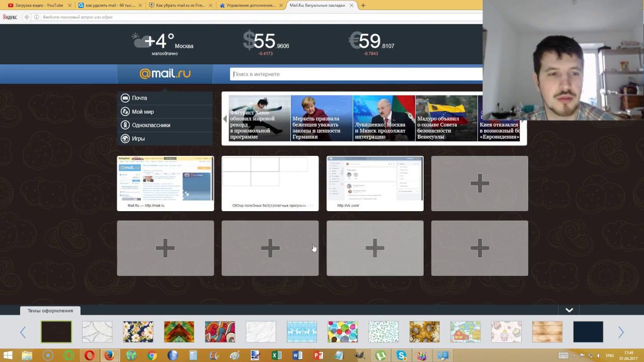The height and width of the screenshot is (362, 644).
Task: Open File Explorer from the taskbar
Action: point(27,355)
